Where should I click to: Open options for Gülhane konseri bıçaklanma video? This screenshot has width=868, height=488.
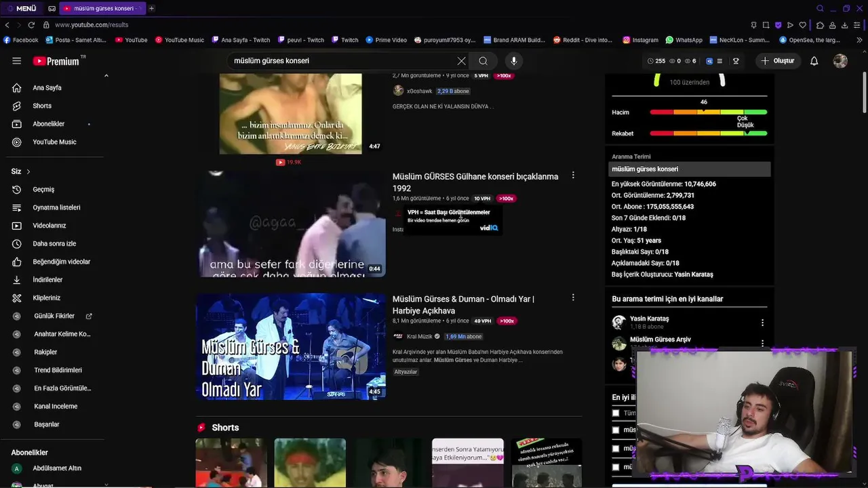pyautogui.click(x=573, y=176)
